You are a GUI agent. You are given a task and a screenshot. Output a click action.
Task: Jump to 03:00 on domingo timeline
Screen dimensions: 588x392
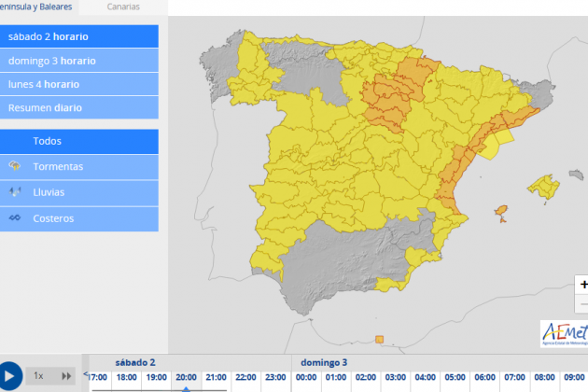pyautogui.click(x=395, y=377)
